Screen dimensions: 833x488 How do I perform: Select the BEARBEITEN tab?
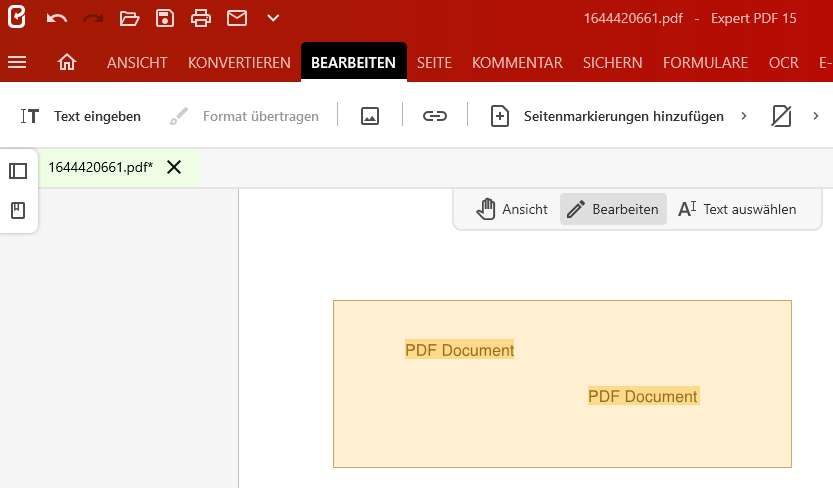coord(353,63)
